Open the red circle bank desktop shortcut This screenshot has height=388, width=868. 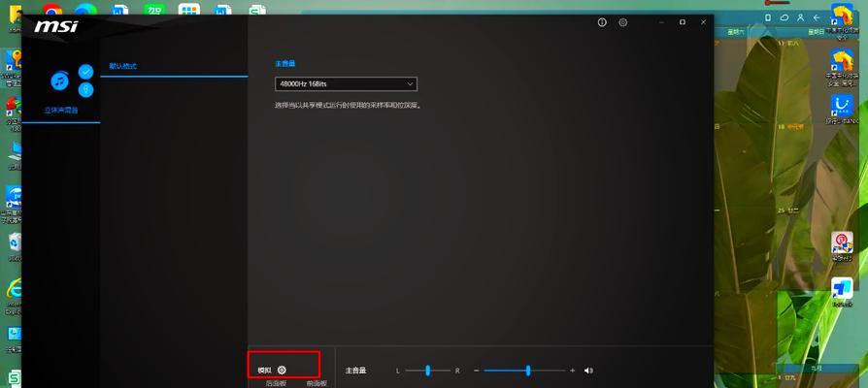(842, 242)
